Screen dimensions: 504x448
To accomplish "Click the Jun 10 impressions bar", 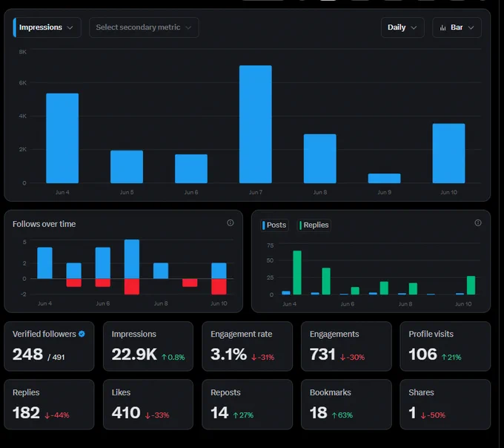I will (x=448, y=153).
